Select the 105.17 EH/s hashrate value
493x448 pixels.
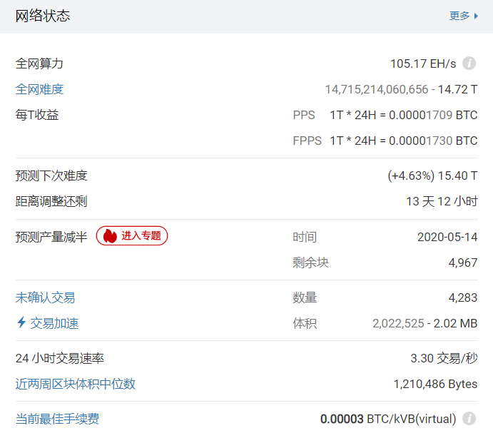click(x=423, y=63)
